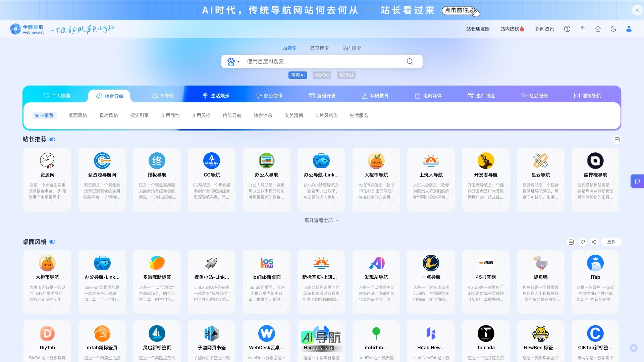This screenshot has height=362, width=644.
Task: Switch to the AI导航 category tab
Action: (163, 96)
